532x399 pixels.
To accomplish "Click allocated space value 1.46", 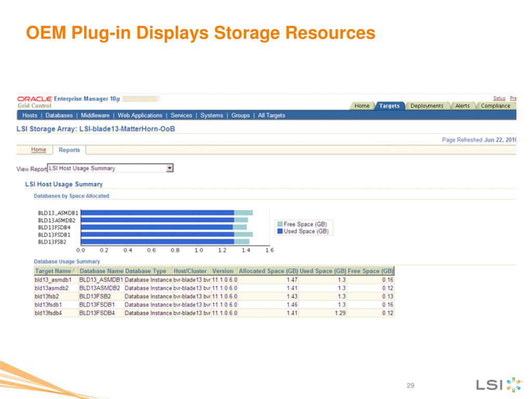I will pos(292,304).
